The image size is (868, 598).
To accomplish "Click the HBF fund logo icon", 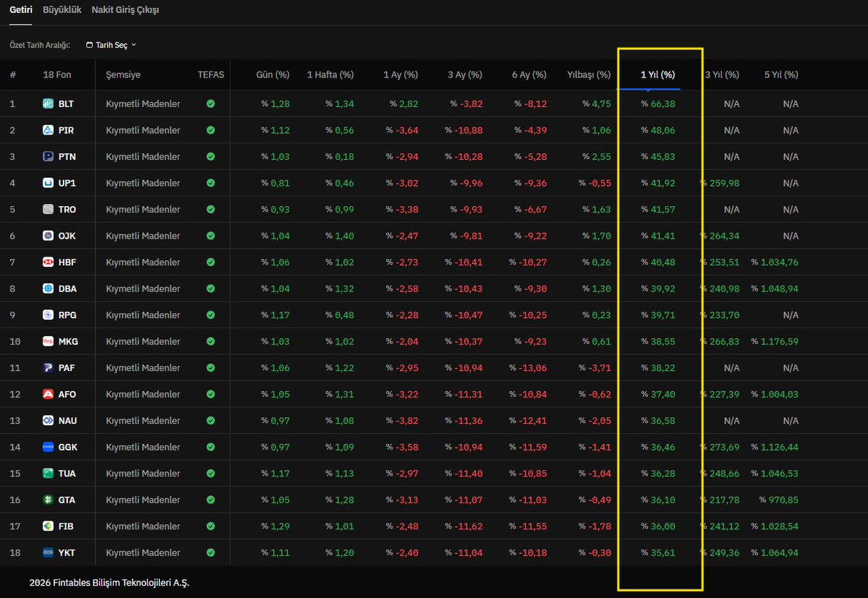I will (x=48, y=262).
